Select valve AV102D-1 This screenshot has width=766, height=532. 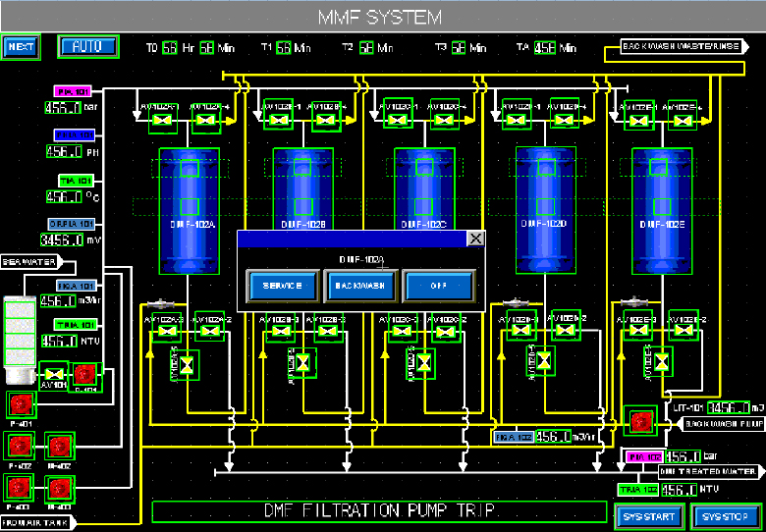coord(518,120)
